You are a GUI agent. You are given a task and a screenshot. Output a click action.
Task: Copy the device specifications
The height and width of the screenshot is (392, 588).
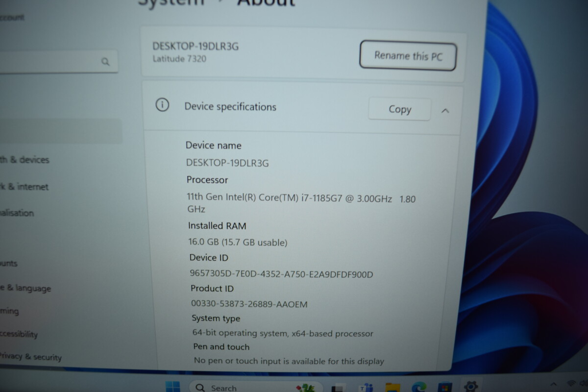pyautogui.click(x=399, y=109)
